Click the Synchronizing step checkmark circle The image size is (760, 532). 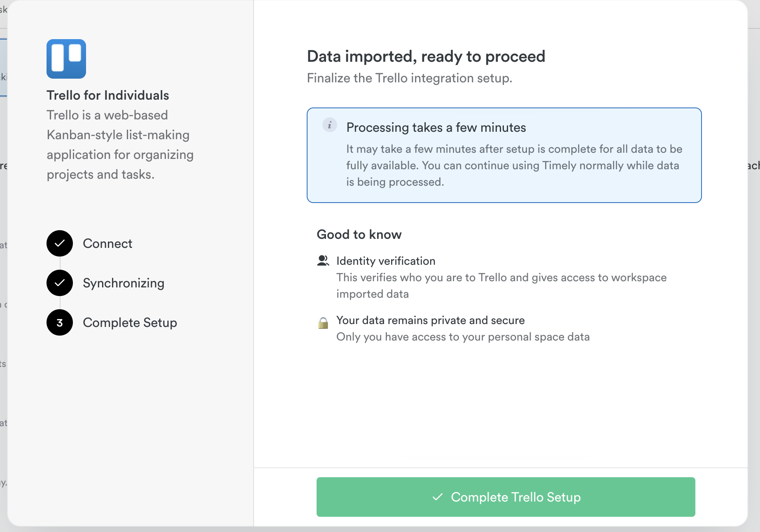coord(60,283)
